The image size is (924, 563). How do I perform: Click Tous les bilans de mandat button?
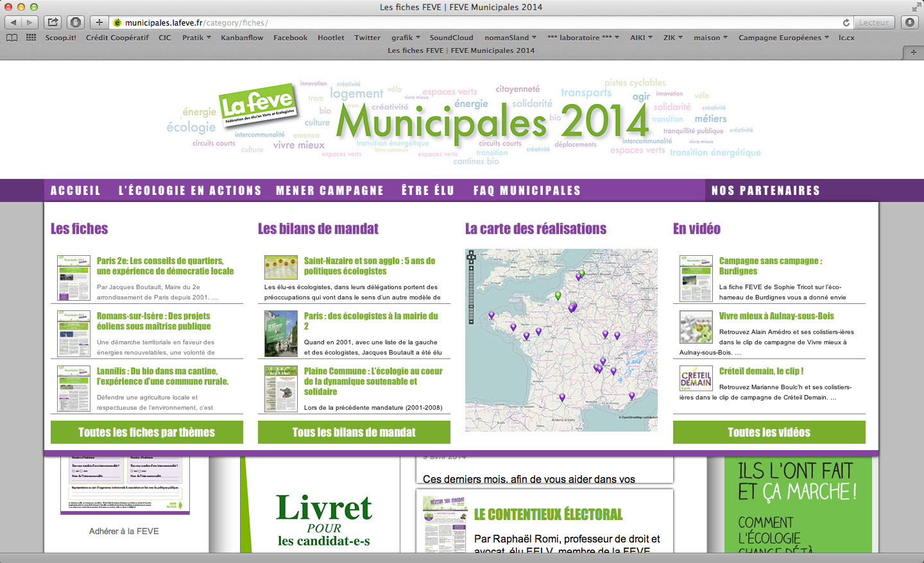click(354, 432)
